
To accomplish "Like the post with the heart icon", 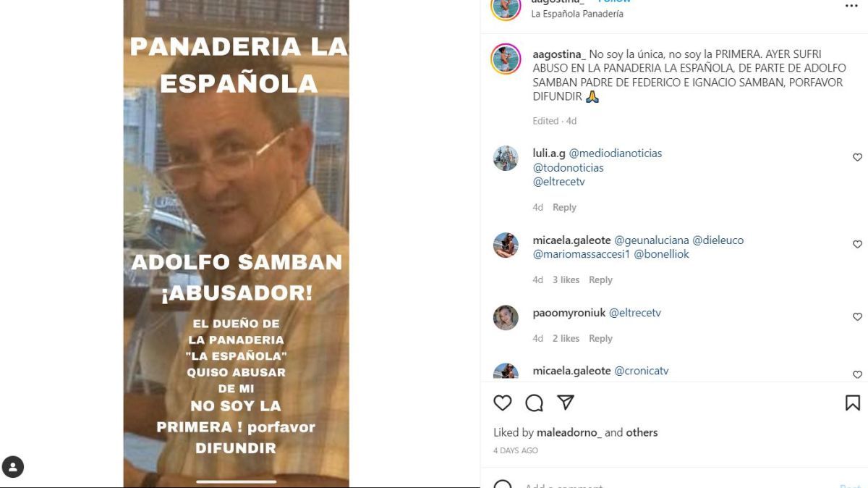I will tap(503, 403).
